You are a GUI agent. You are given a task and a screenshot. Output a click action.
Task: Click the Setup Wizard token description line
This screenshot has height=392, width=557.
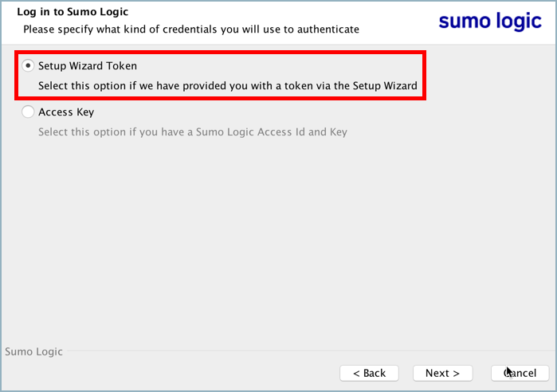click(228, 86)
